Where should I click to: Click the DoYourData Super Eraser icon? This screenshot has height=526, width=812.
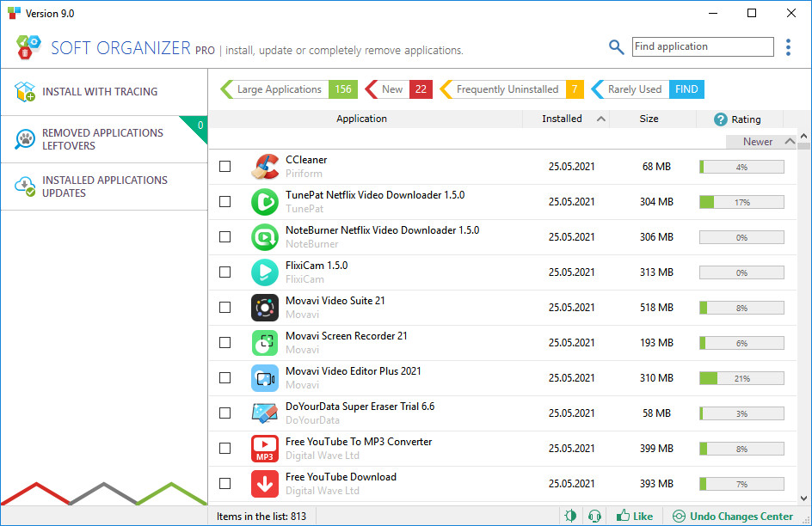pyautogui.click(x=265, y=413)
